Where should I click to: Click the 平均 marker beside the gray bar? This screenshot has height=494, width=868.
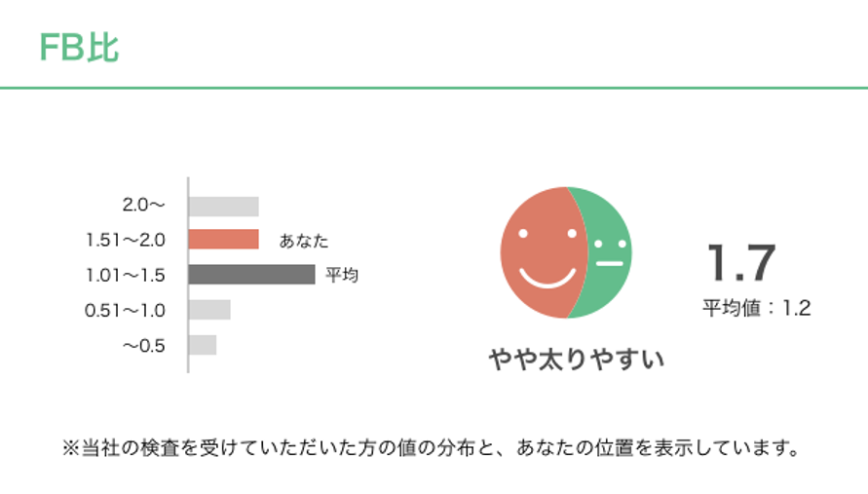[342, 275]
